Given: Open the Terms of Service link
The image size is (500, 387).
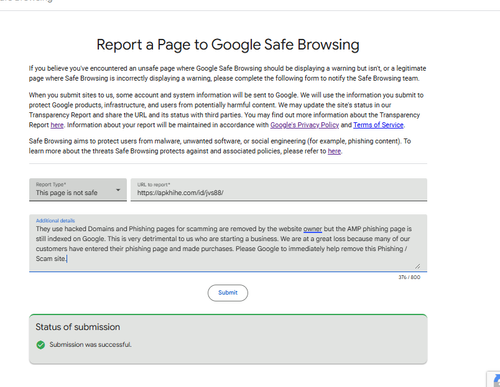Looking at the screenshot, I should [378, 125].
